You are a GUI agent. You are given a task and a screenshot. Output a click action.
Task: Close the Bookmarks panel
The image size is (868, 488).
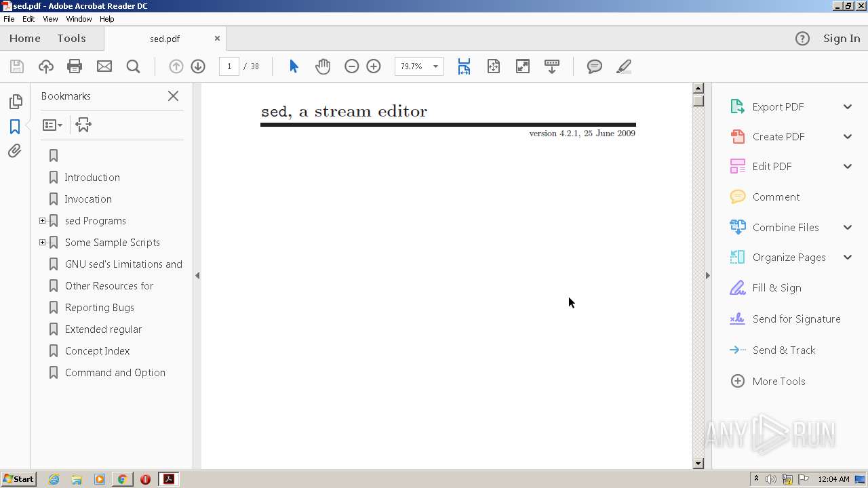click(174, 96)
